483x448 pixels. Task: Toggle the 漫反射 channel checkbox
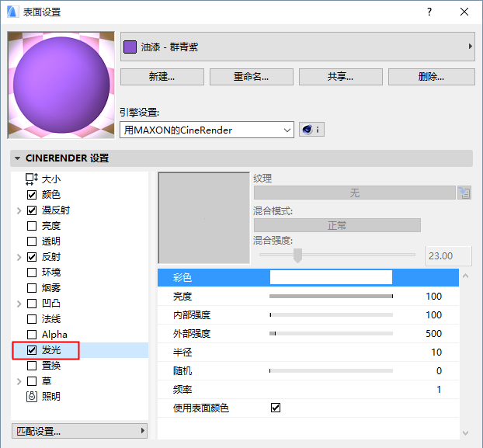[x=32, y=210]
